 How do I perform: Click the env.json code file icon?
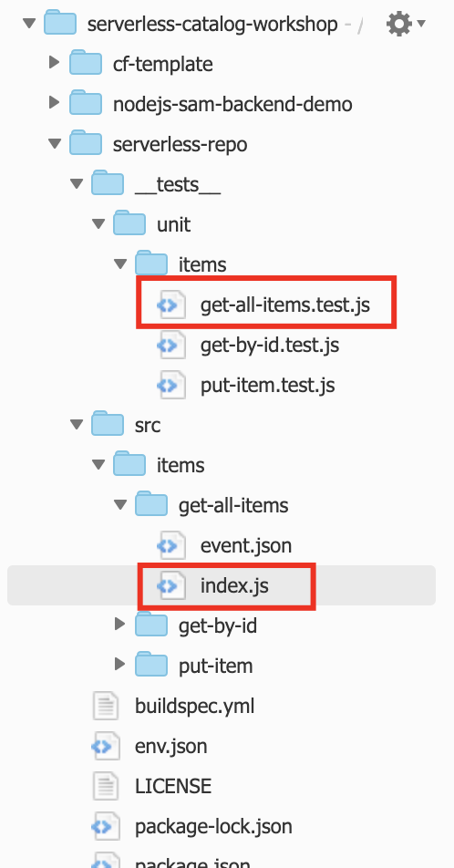click(x=106, y=746)
